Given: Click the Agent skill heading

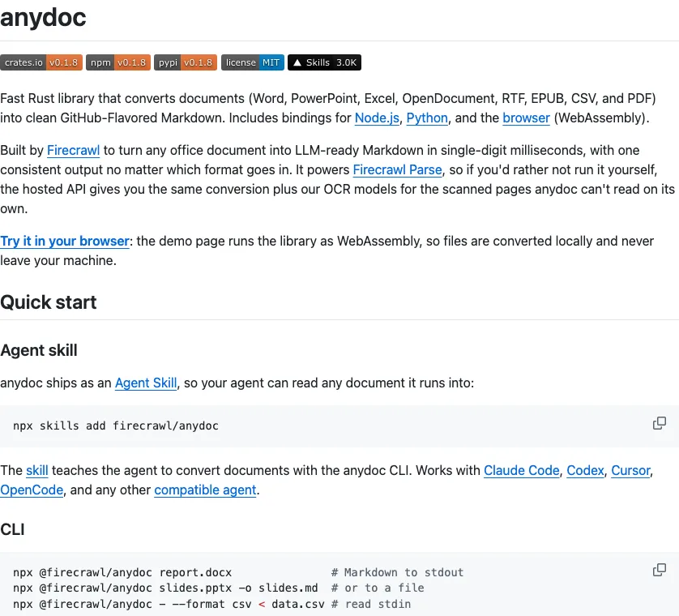Looking at the screenshot, I should 39,350.
